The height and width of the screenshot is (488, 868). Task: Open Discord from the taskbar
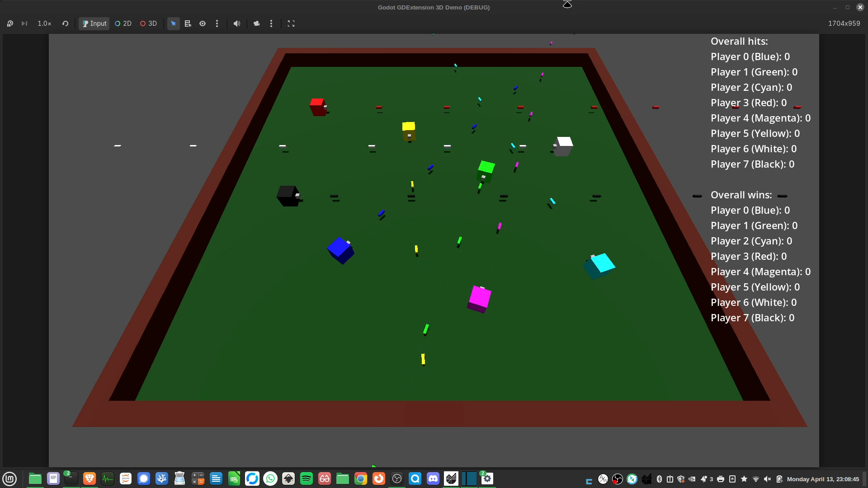433,479
